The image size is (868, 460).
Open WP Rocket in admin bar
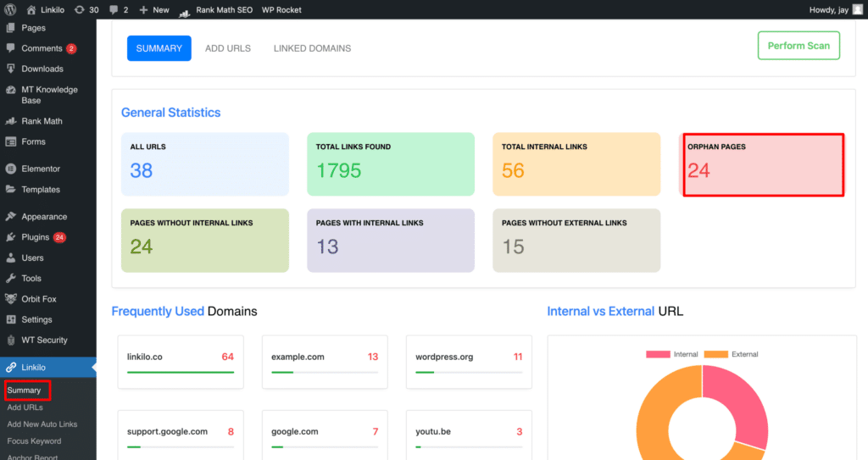point(281,10)
